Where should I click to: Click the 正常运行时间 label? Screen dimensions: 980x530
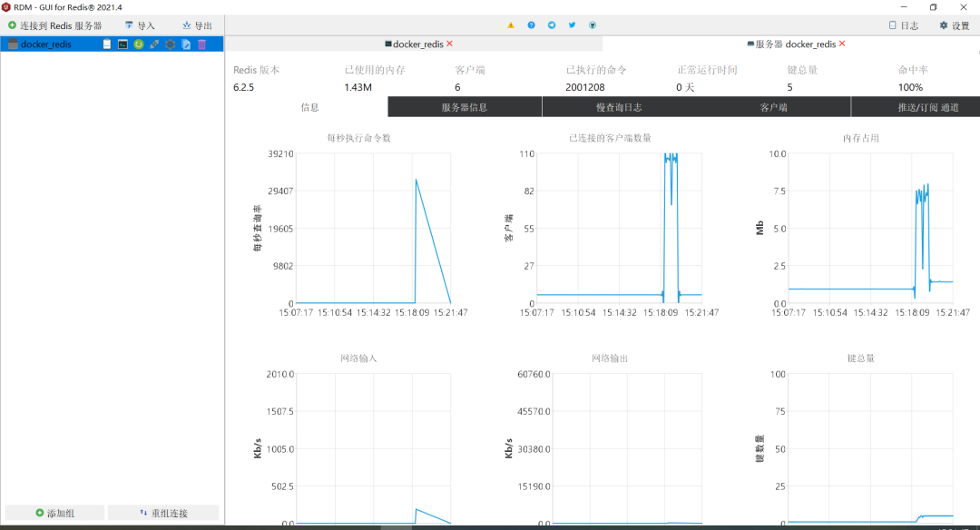pos(707,70)
